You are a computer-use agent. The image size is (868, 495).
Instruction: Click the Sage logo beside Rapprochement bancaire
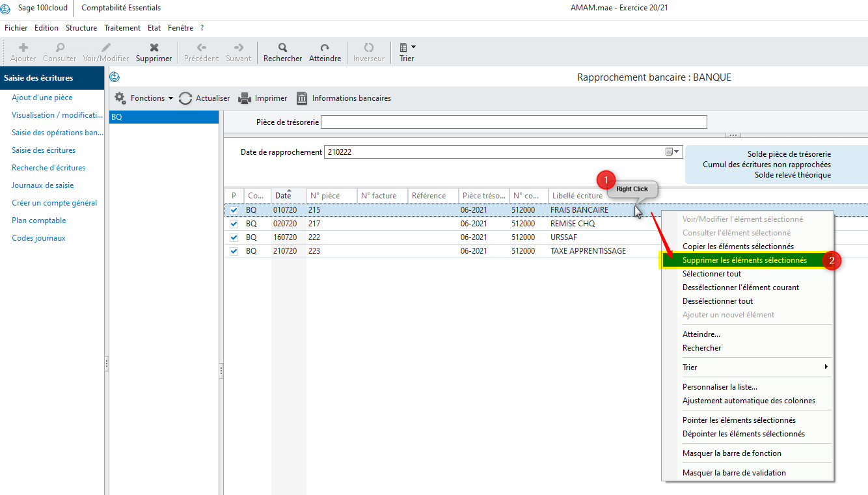tap(115, 77)
